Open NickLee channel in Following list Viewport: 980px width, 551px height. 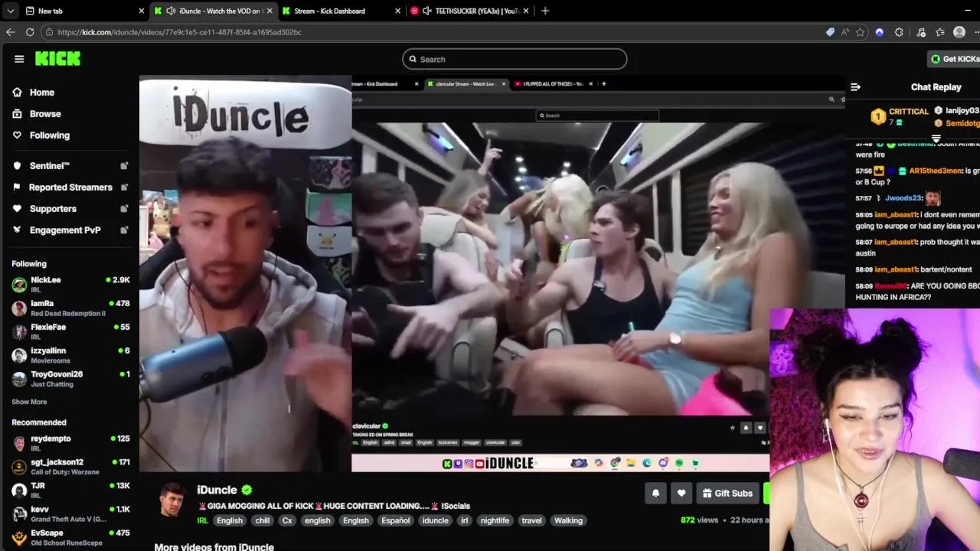coord(70,284)
